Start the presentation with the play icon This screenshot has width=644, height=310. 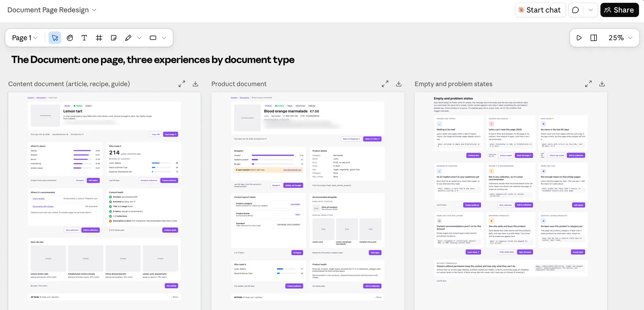579,38
